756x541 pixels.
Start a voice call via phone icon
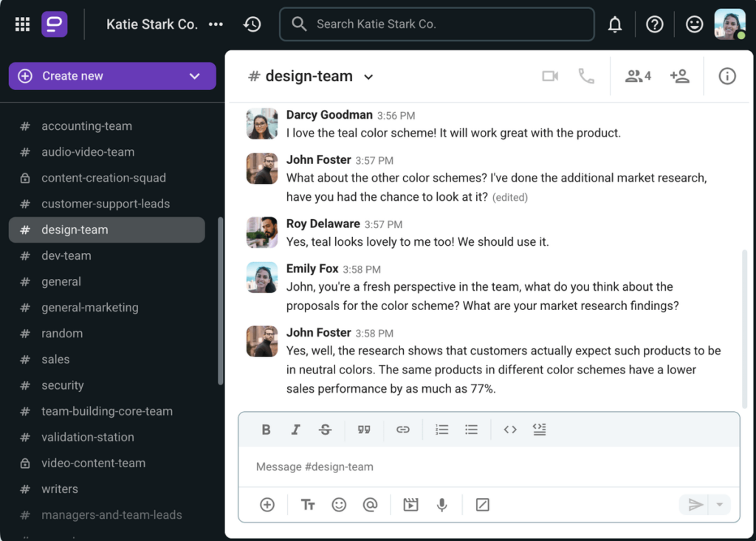586,76
